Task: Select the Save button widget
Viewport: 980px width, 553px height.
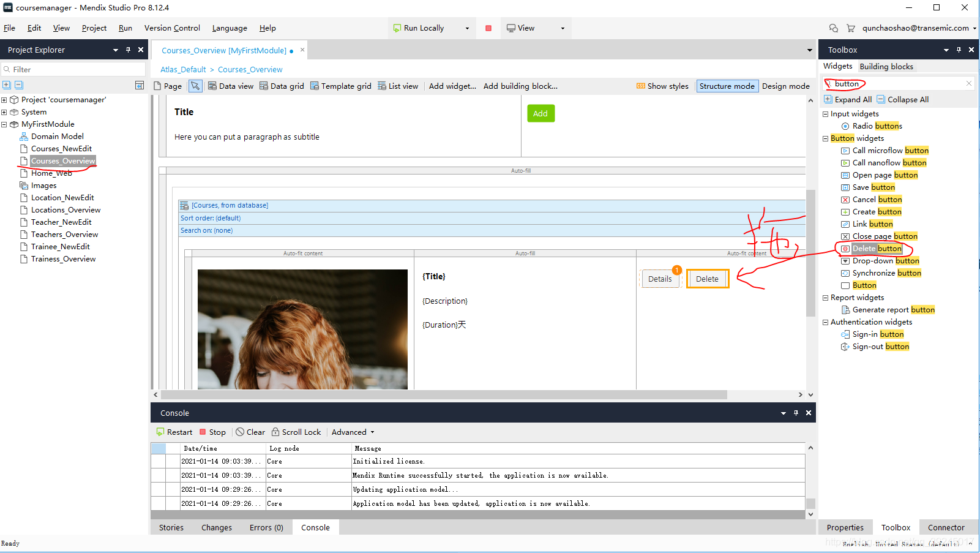Action: pos(868,187)
